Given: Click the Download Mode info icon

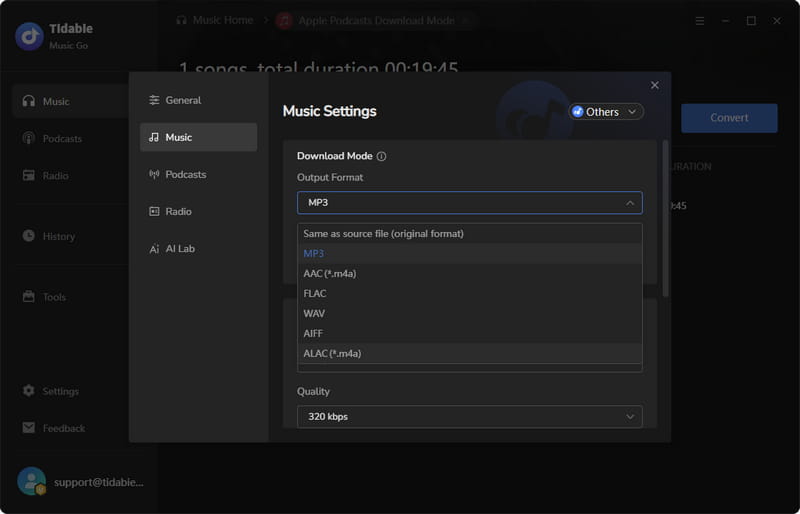Looking at the screenshot, I should (381, 156).
